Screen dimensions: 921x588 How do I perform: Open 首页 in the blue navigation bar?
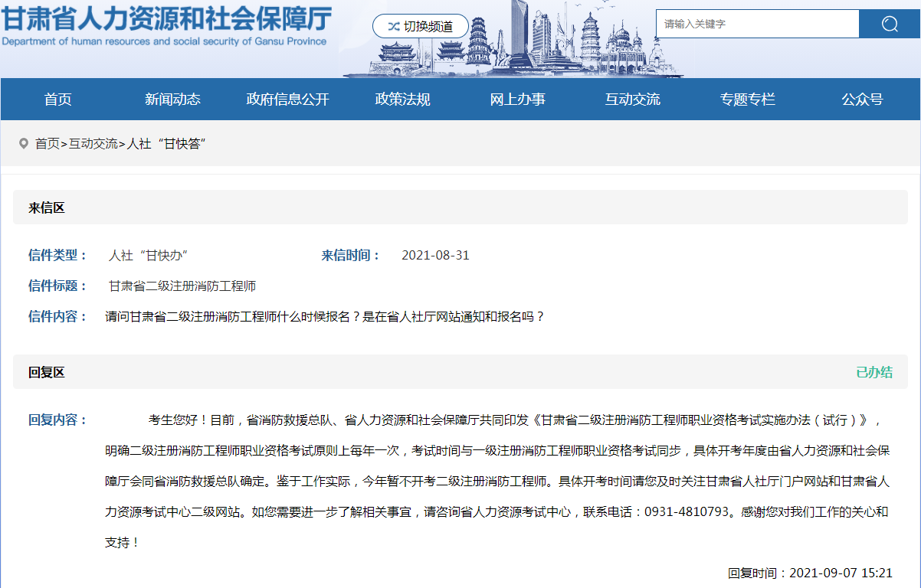point(57,99)
